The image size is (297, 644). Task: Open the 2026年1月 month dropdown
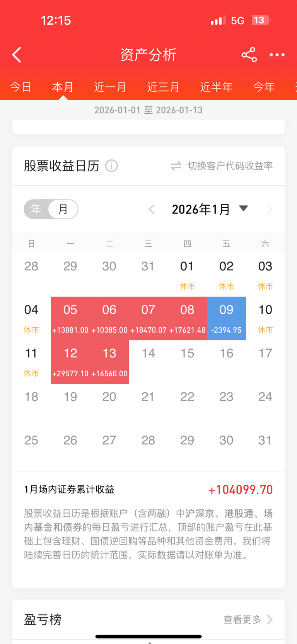click(243, 208)
